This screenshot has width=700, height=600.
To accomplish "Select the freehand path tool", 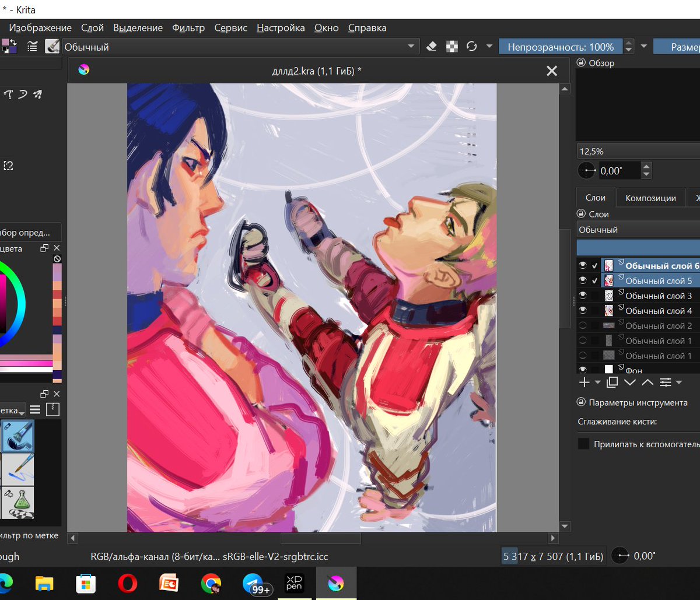I will click(x=23, y=94).
